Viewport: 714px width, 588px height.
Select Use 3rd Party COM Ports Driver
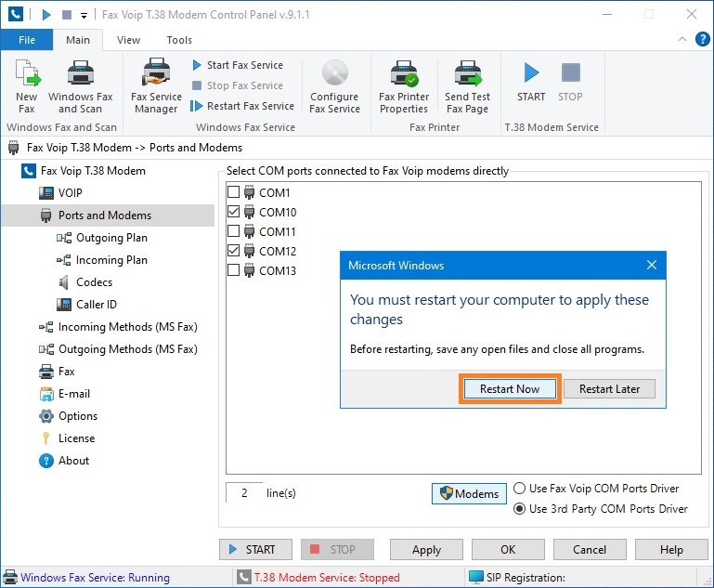[x=601, y=509]
